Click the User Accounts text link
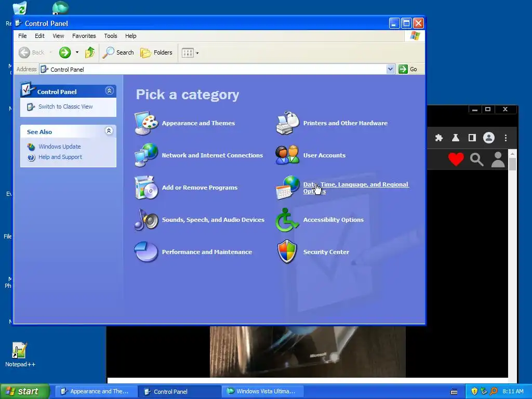The height and width of the screenshot is (399, 532). tap(324, 155)
